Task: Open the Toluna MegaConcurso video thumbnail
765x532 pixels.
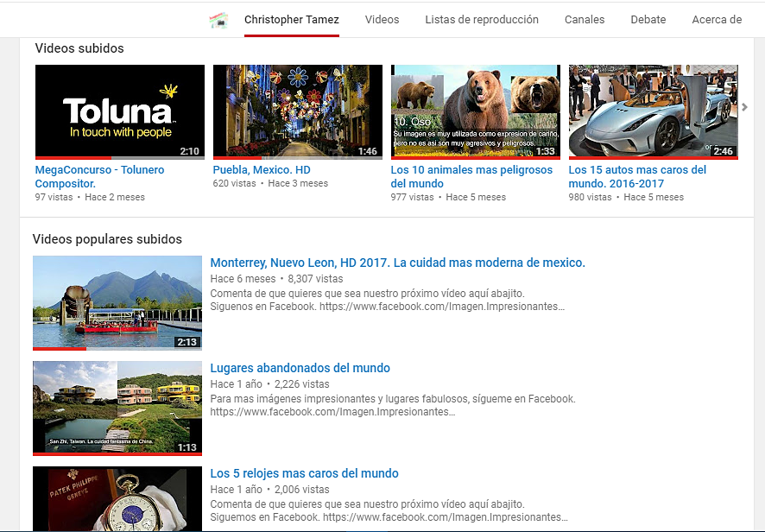Action: (x=120, y=111)
